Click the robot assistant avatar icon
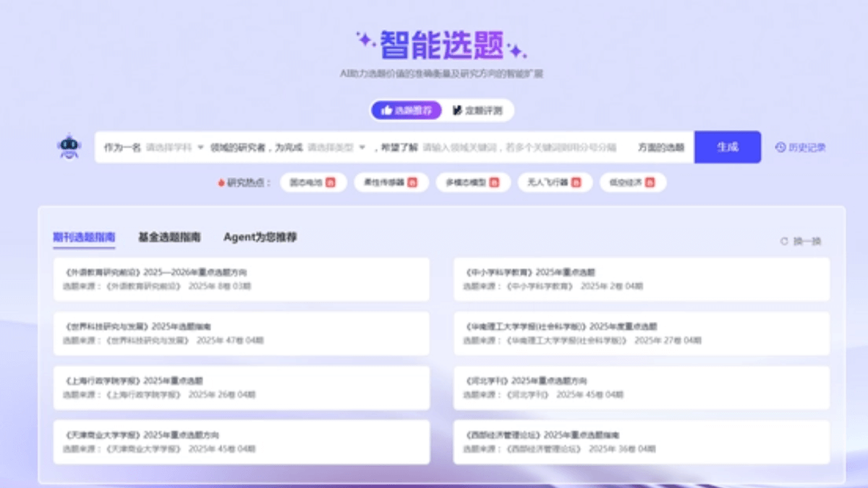This screenshot has width=868, height=488. point(69,147)
